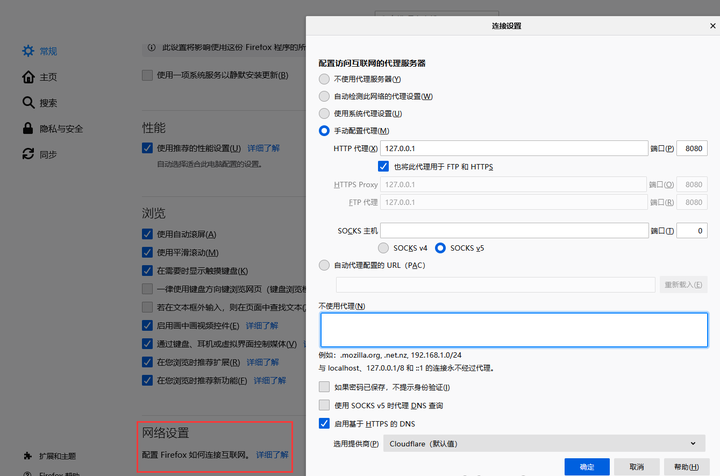The height and width of the screenshot is (476, 720).
Task: Toggle 启用基于 HTTPS 的 DNS checkbox
Action: point(324,423)
